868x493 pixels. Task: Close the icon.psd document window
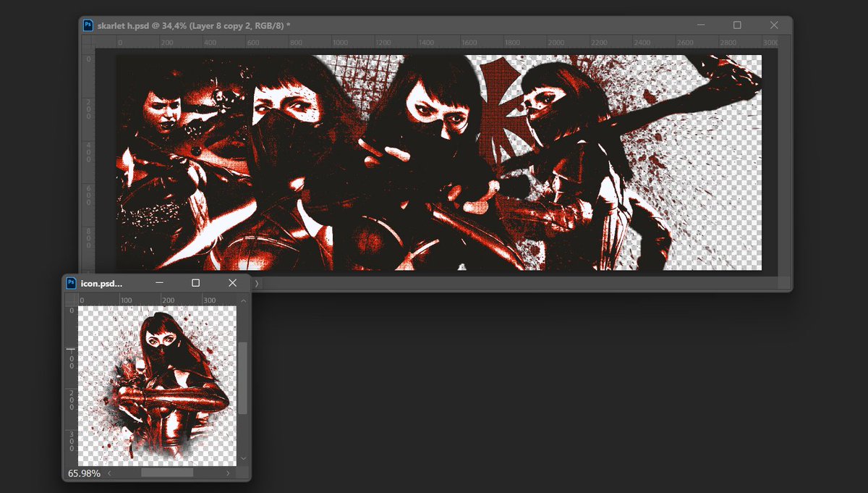click(232, 283)
